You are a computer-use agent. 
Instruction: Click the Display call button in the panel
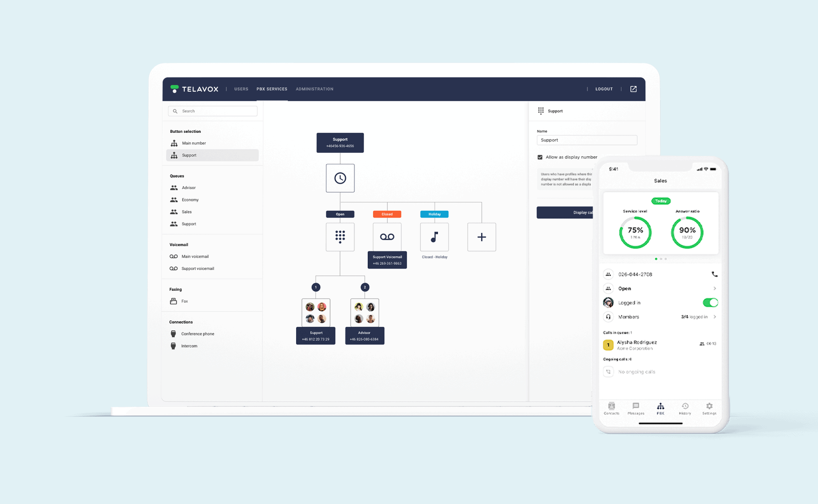click(x=567, y=212)
